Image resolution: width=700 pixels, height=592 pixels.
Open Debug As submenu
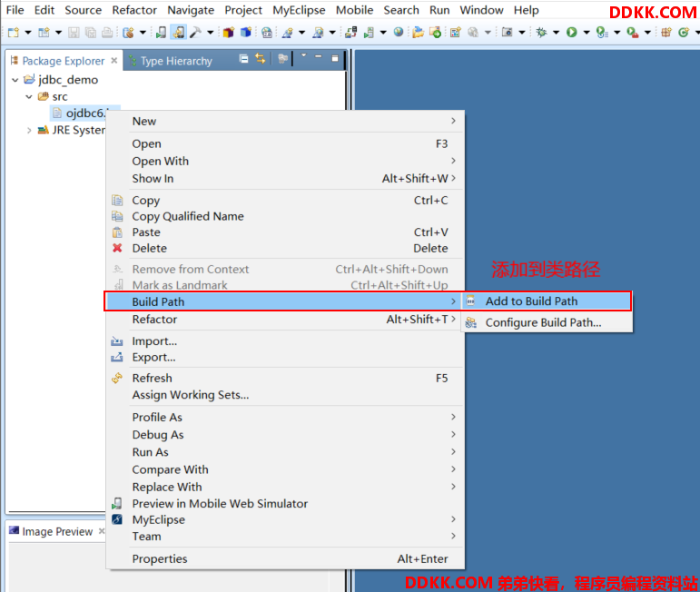285,434
